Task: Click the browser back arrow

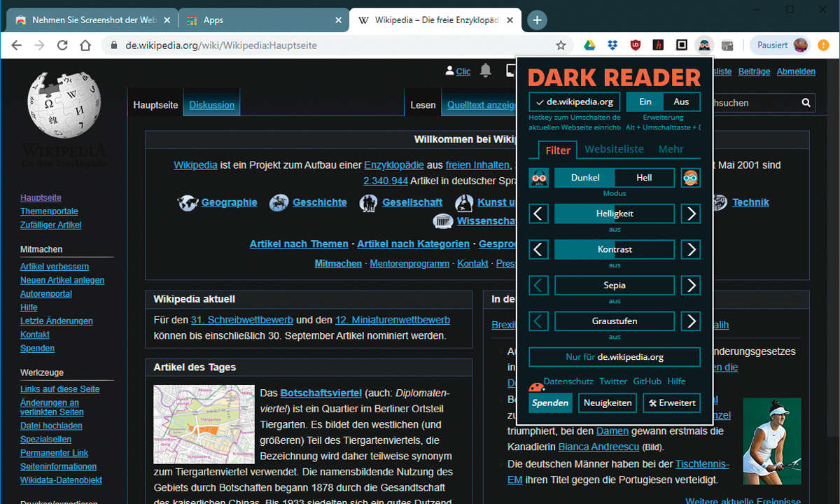Action: tap(17, 45)
